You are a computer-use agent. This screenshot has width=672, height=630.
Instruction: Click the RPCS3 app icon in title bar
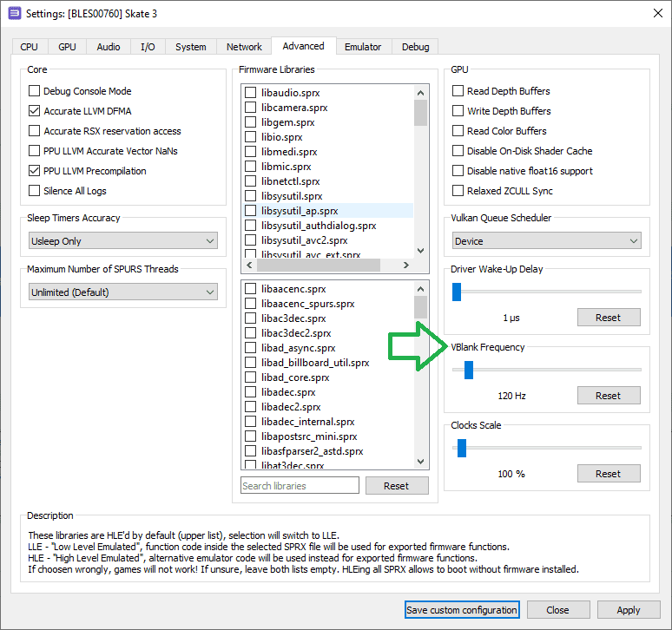[14, 13]
